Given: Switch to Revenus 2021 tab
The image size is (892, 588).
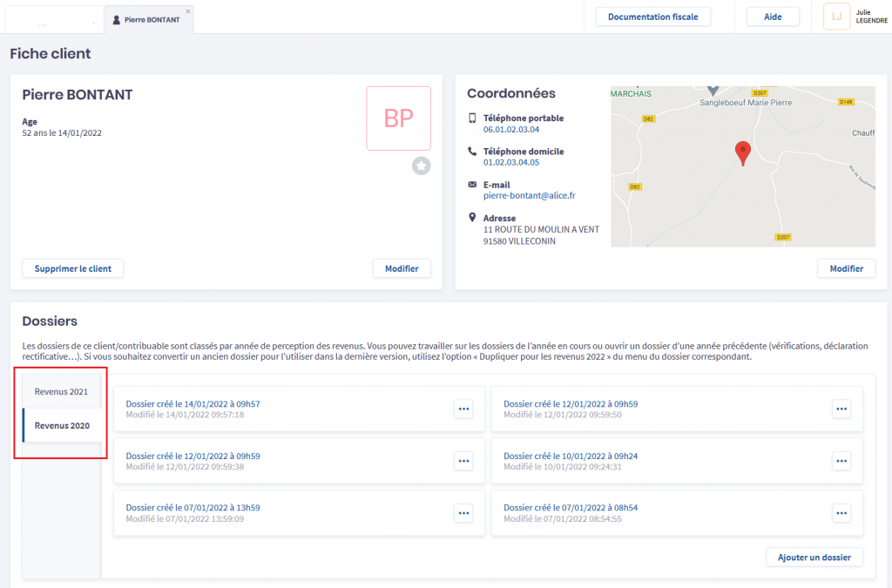Looking at the screenshot, I should coord(61,392).
